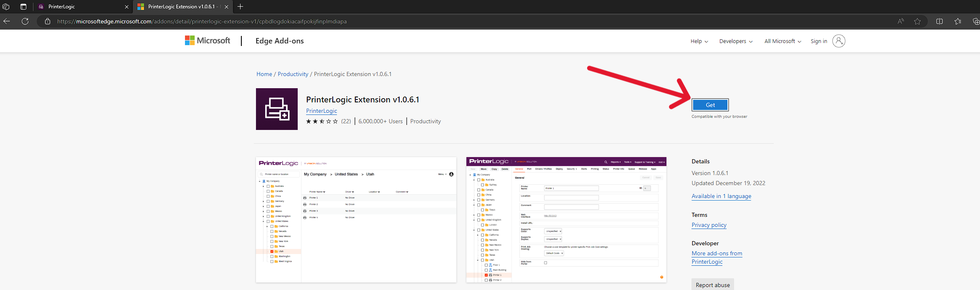Image resolution: width=980 pixels, height=290 pixels.
Task: Click the workspaces icon in title bar
Action: [x=6, y=7]
